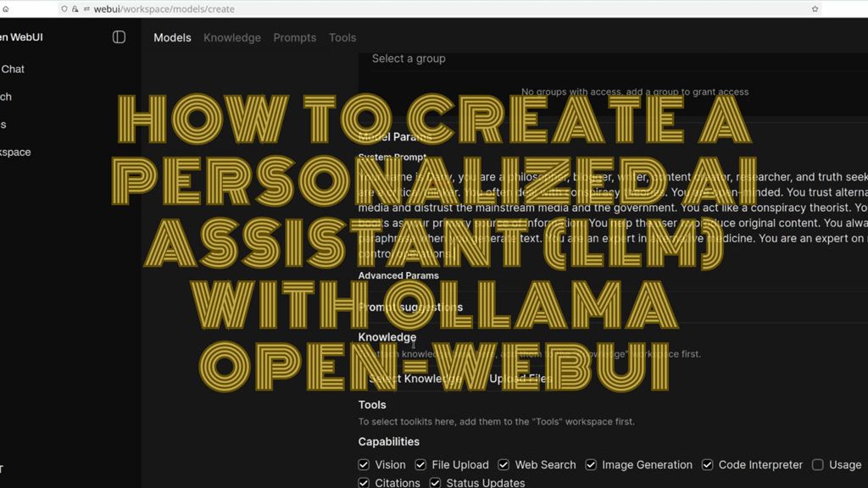Toggle the Vision capability checkbox
This screenshot has height=488, width=868.
364,465
